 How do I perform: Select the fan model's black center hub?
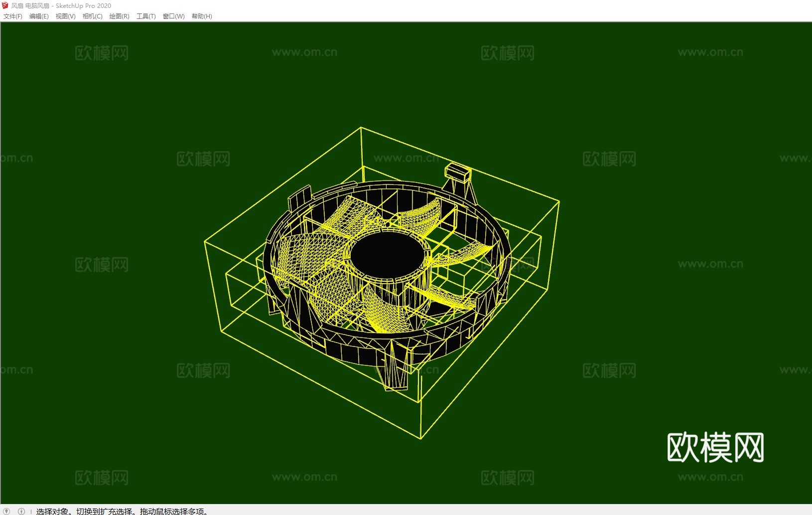click(x=387, y=255)
